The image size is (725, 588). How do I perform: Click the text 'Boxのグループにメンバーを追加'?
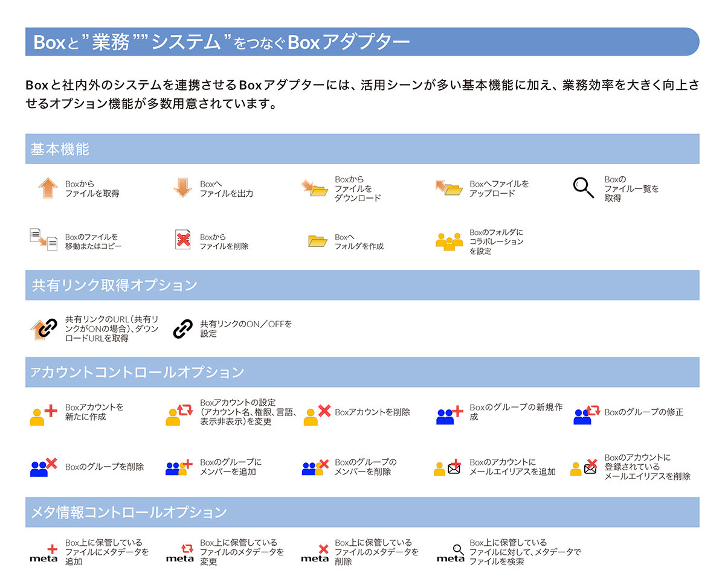231,467
